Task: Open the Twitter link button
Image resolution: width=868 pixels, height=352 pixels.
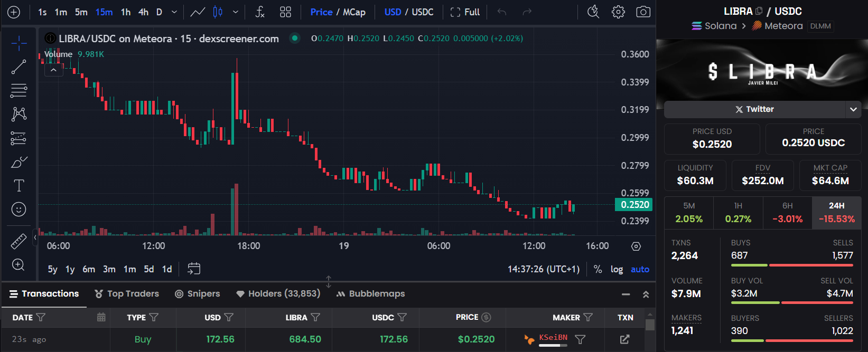Action: click(754, 109)
